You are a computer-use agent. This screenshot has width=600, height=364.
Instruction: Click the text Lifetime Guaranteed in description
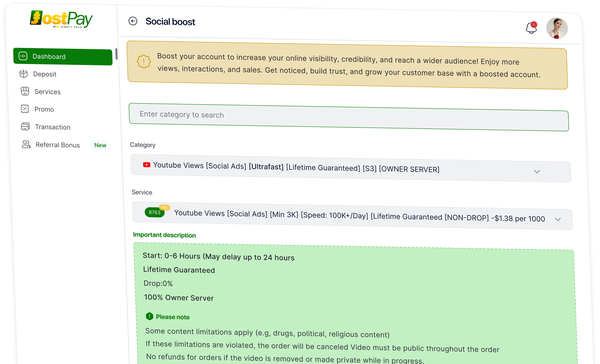[179, 270]
